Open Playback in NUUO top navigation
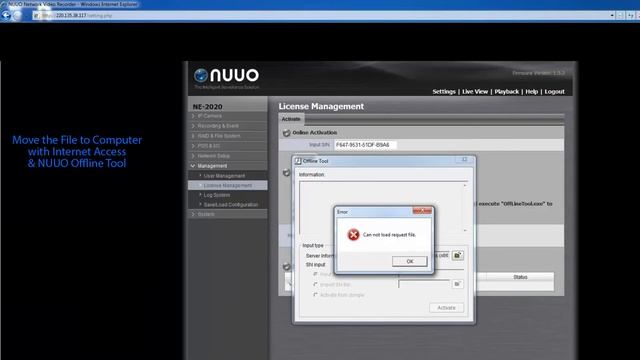 [507, 92]
